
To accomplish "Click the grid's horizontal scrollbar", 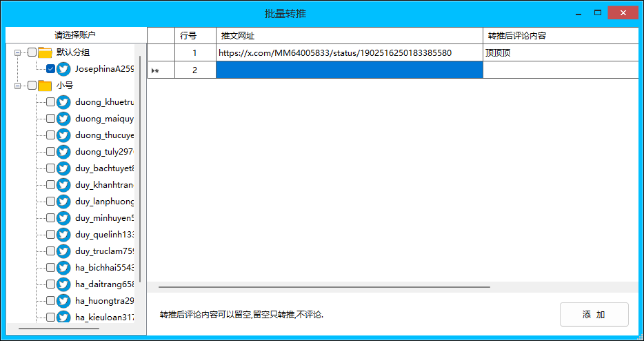I will (324, 286).
